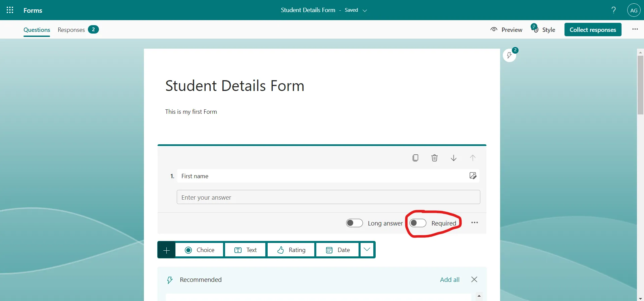Click the plus add-new-question icon
This screenshot has height=301, width=644.
[166, 250]
